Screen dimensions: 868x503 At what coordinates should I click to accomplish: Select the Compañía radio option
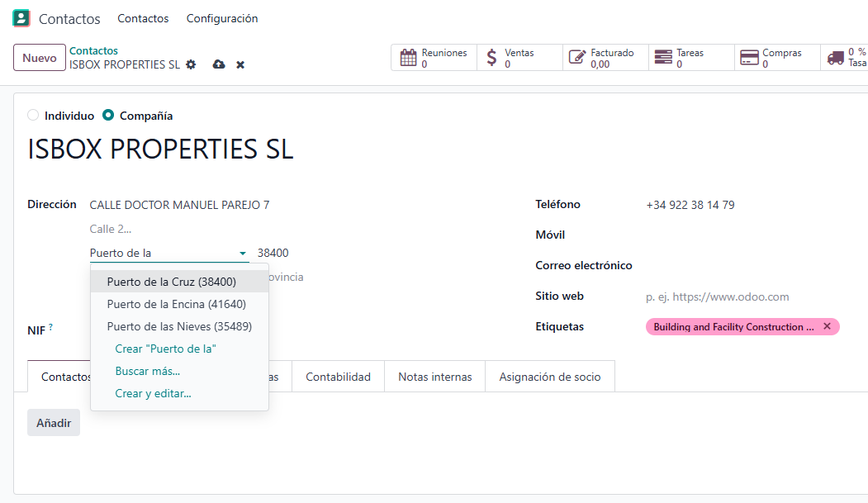tap(108, 116)
